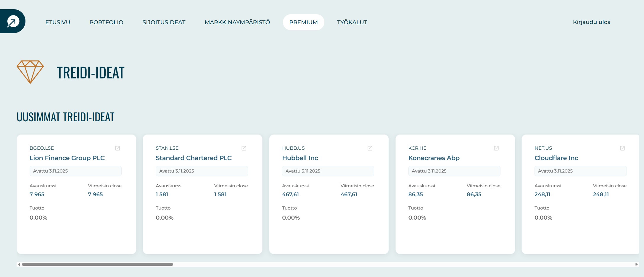This screenshot has width=644, height=277.
Task: Go to the Etusivu menu item
Action: pyautogui.click(x=58, y=22)
